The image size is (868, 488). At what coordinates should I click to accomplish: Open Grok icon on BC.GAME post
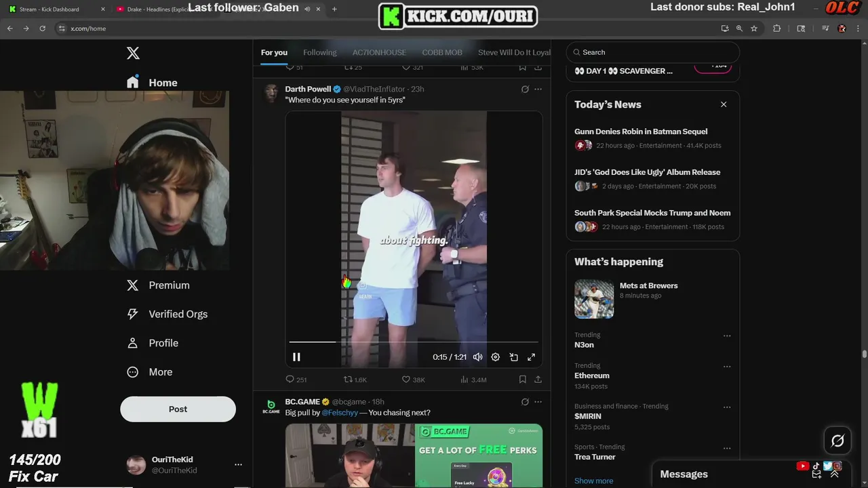pos(525,402)
